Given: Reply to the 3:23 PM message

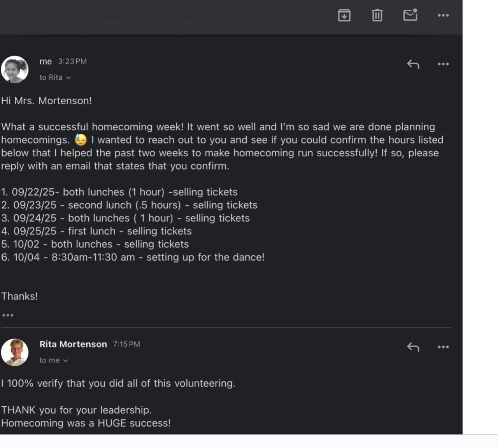Looking at the screenshot, I should point(413,64).
